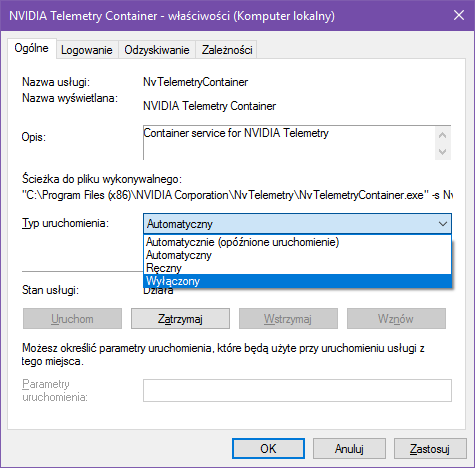Click the Typ uruchomienia label

pyautogui.click(x=65, y=223)
